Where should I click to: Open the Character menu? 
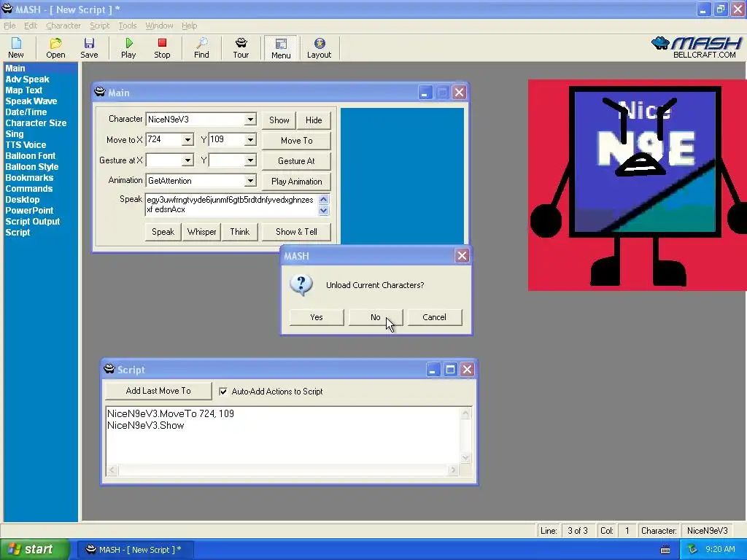coord(63,26)
